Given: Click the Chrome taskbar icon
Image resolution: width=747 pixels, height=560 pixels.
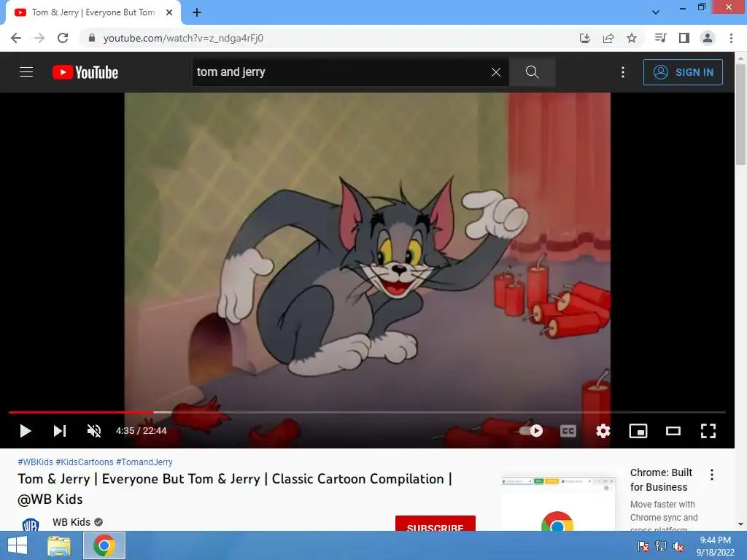Looking at the screenshot, I should point(104,545).
